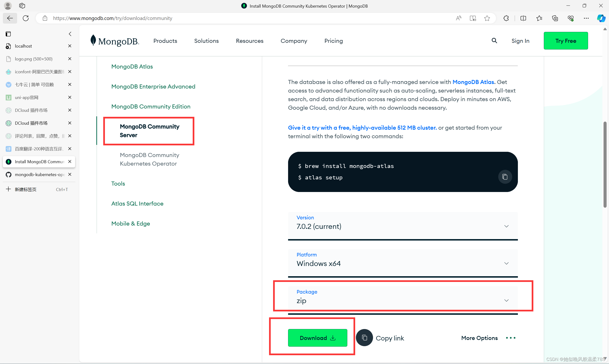609x364 pixels.
Task: Open the Company nav menu
Action: [x=294, y=41]
